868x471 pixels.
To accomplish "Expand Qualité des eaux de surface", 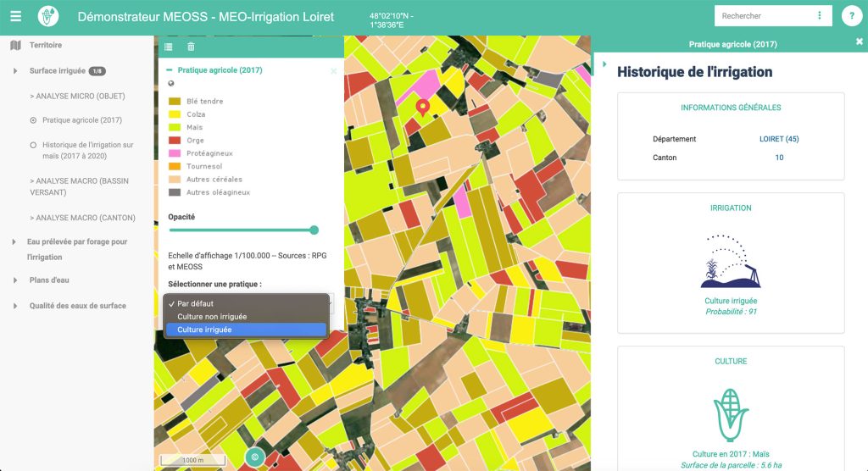I will 15,306.
